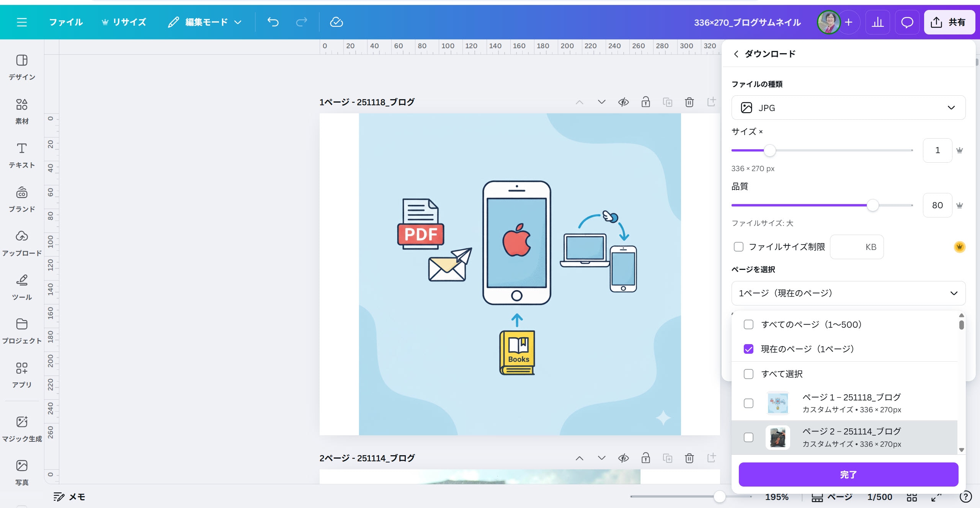The width and height of the screenshot is (980, 508).
Task: Click the cloud save status icon
Action: [x=336, y=22]
